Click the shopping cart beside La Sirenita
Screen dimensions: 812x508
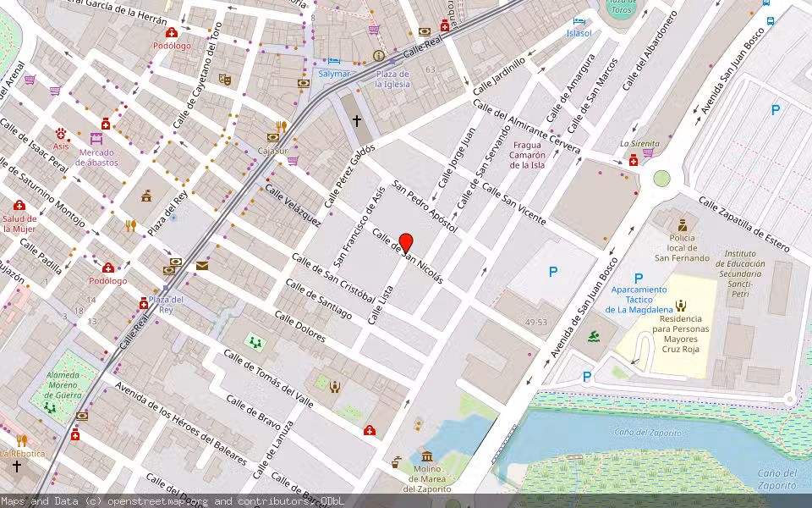point(648,153)
